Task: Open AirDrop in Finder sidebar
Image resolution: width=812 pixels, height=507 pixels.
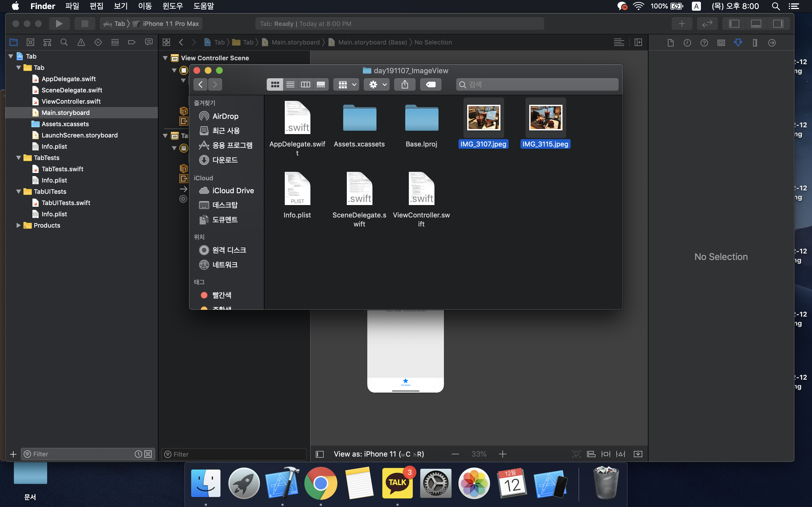Action: (x=225, y=116)
